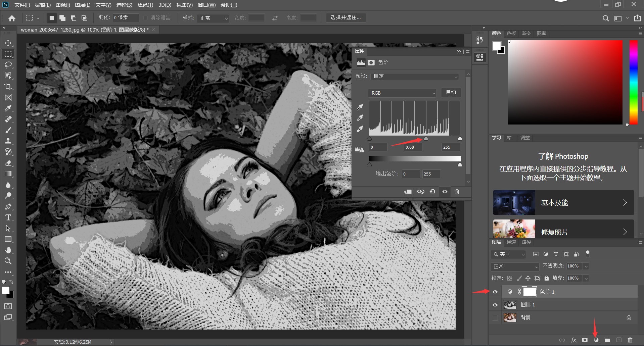Open the search icon at top right
This screenshot has width=644, height=346.
pos(606,18)
